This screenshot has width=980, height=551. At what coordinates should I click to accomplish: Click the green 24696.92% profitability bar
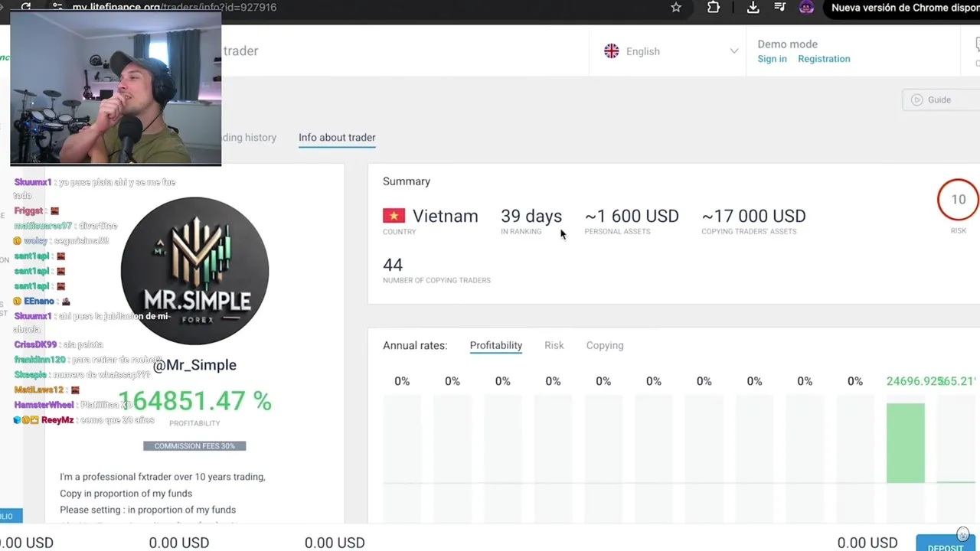point(906,443)
